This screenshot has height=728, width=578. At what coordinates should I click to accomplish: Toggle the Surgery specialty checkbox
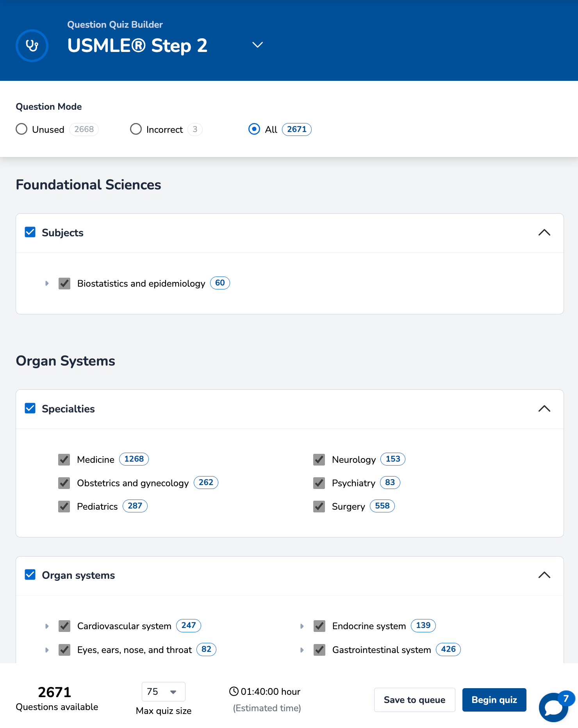(x=319, y=507)
